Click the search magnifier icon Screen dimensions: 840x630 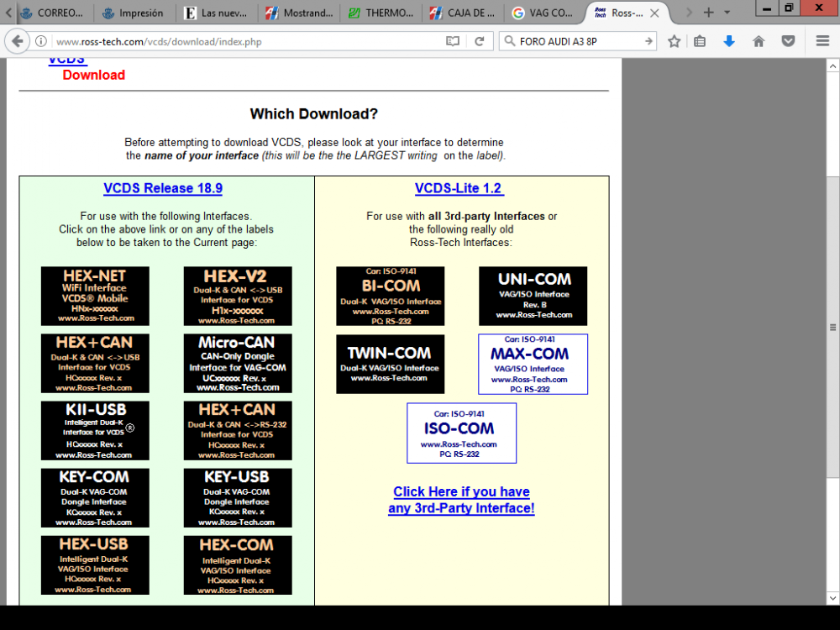tap(510, 41)
